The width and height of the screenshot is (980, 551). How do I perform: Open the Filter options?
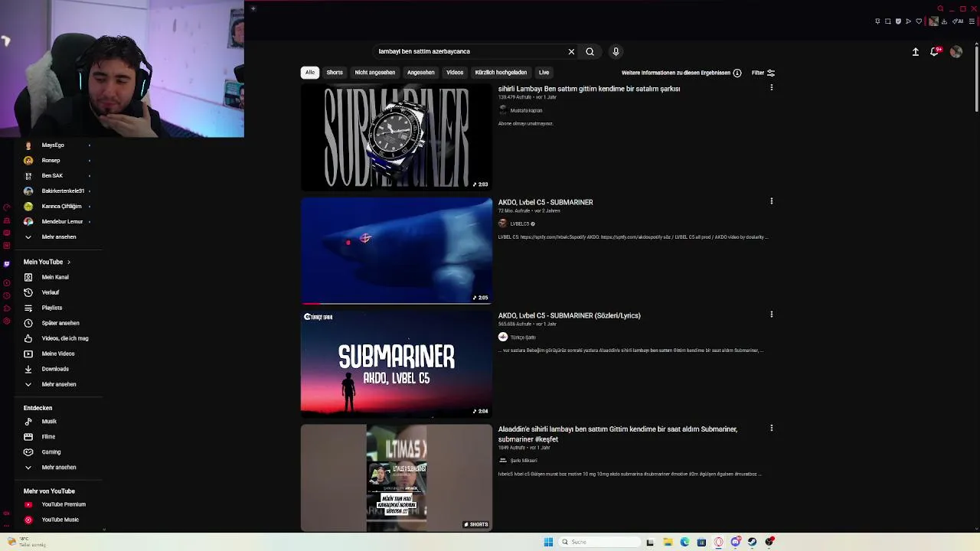coord(763,73)
